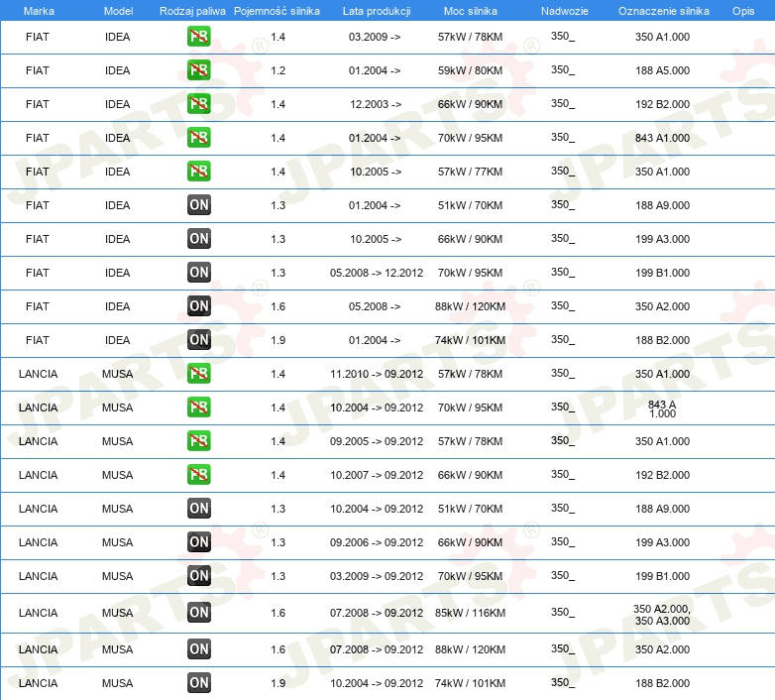
Task: Click ON diesel icon in LANCIA MUSA 85kW / 116KM row
Action: [x=198, y=612]
